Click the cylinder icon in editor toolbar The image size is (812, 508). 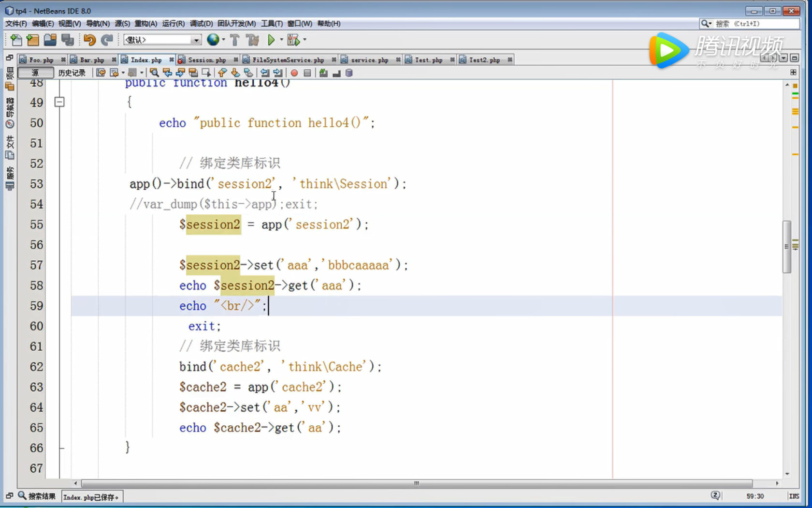tap(349, 73)
